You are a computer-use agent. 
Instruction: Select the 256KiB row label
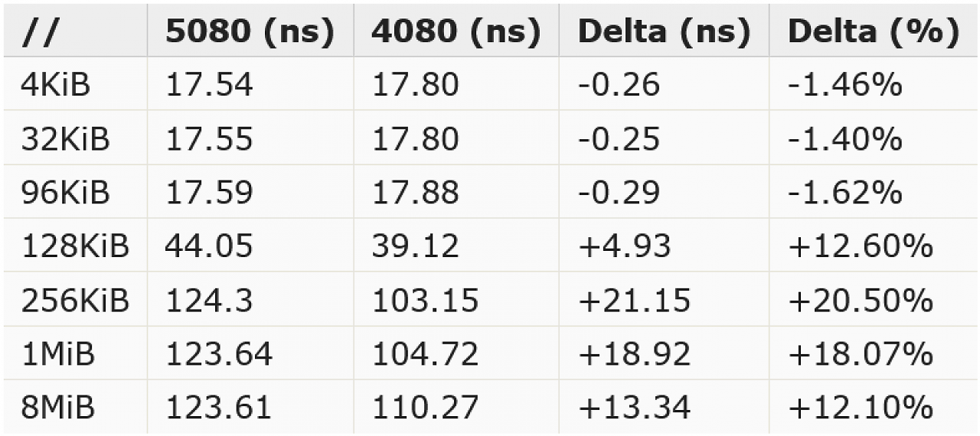(x=75, y=299)
